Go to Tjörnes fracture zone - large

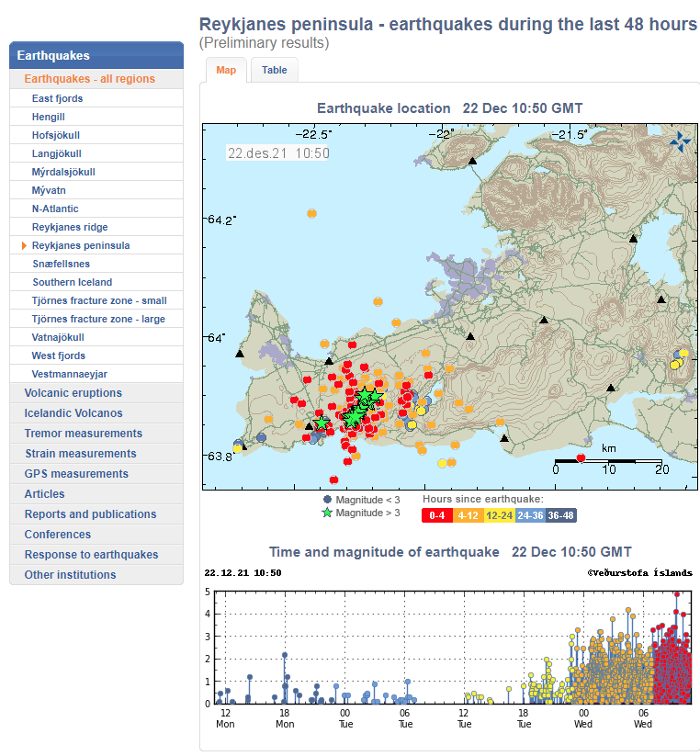coord(98,319)
